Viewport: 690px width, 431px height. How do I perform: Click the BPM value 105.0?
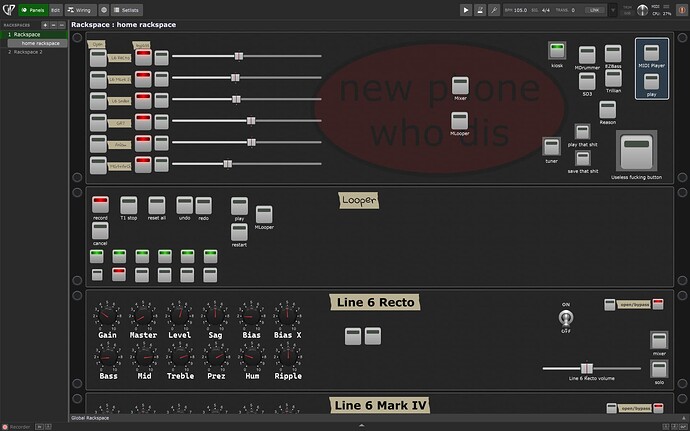point(520,10)
